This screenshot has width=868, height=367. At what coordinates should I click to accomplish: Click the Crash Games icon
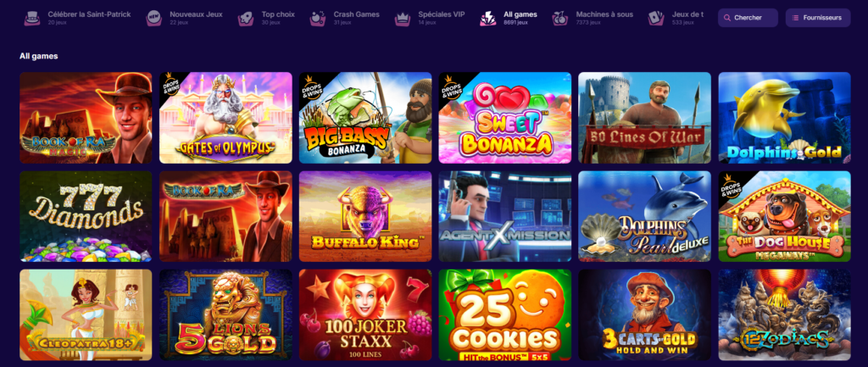[x=318, y=19]
